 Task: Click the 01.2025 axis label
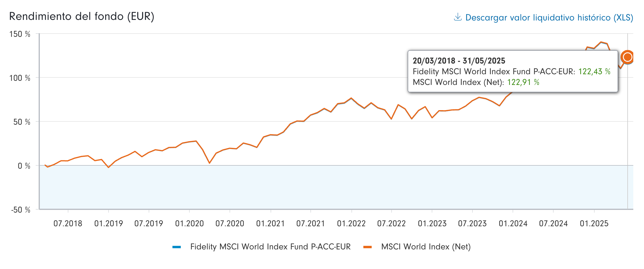click(x=594, y=224)
